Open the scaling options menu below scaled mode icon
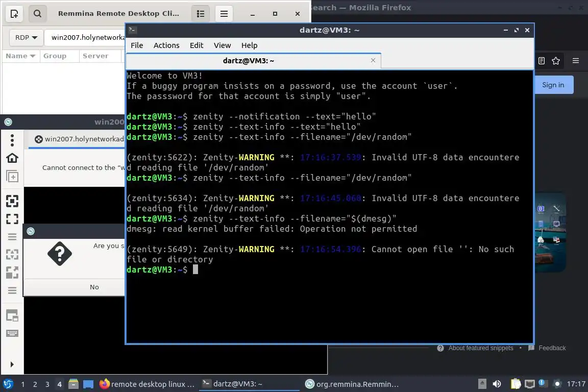 click(x=12, y=290)
